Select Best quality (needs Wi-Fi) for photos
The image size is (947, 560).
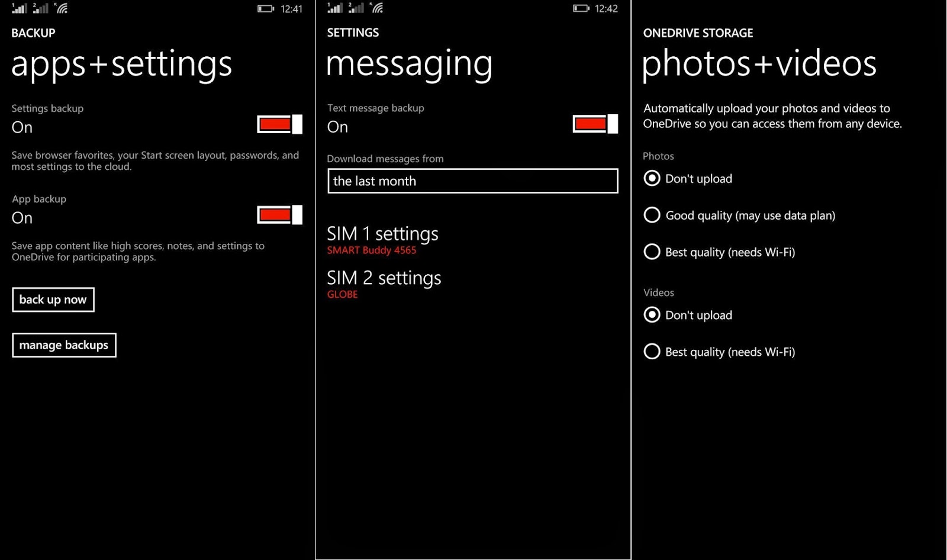tap(719, 252)
